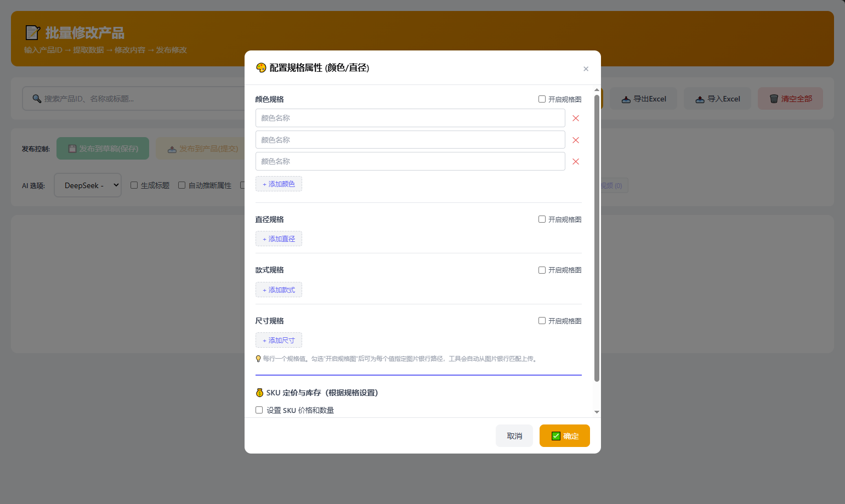Click the Export Excel button
The height and width of the screenshot is (504, 845).
tap(643, 99)
